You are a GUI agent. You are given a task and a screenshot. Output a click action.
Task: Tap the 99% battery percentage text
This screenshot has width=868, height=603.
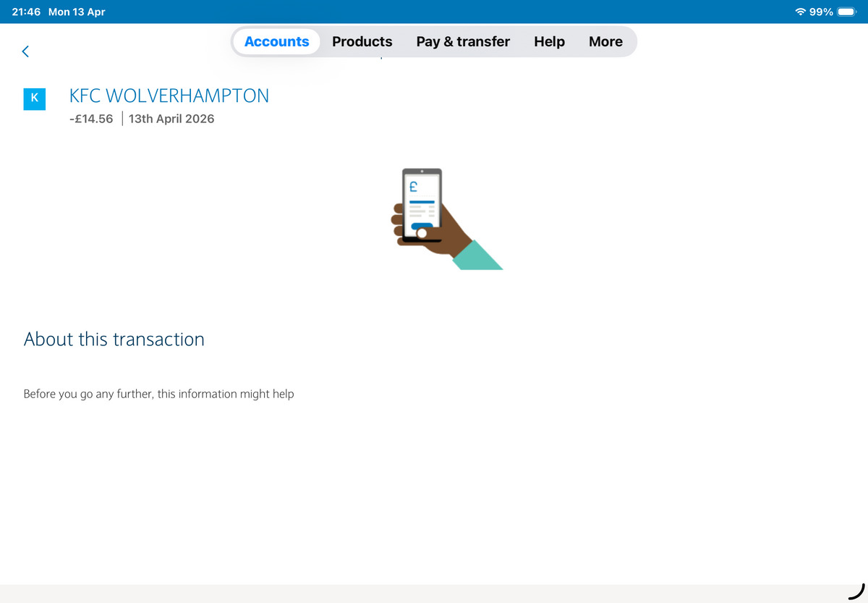point(821,12)
